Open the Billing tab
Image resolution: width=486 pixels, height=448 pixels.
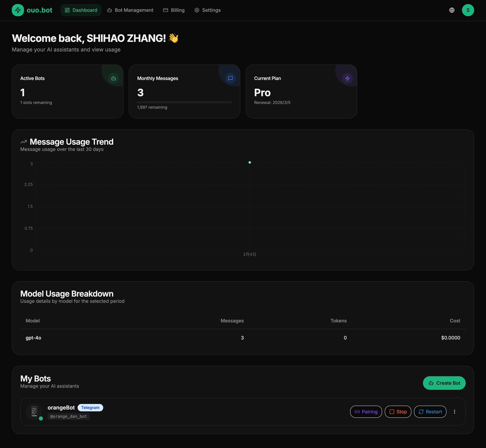(x=174, y=10)
